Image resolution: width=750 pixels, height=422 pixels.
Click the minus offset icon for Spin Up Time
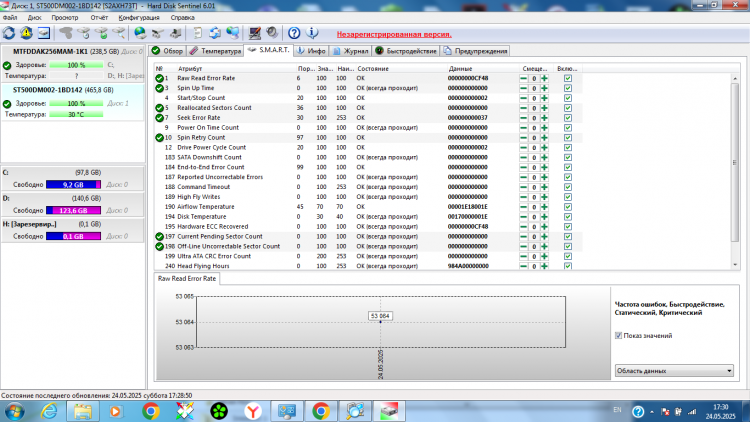524,88
